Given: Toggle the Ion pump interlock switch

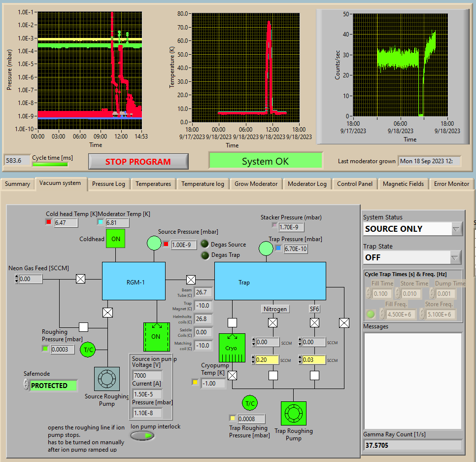Looking at the screenshot, I should [x=142, y=436].
